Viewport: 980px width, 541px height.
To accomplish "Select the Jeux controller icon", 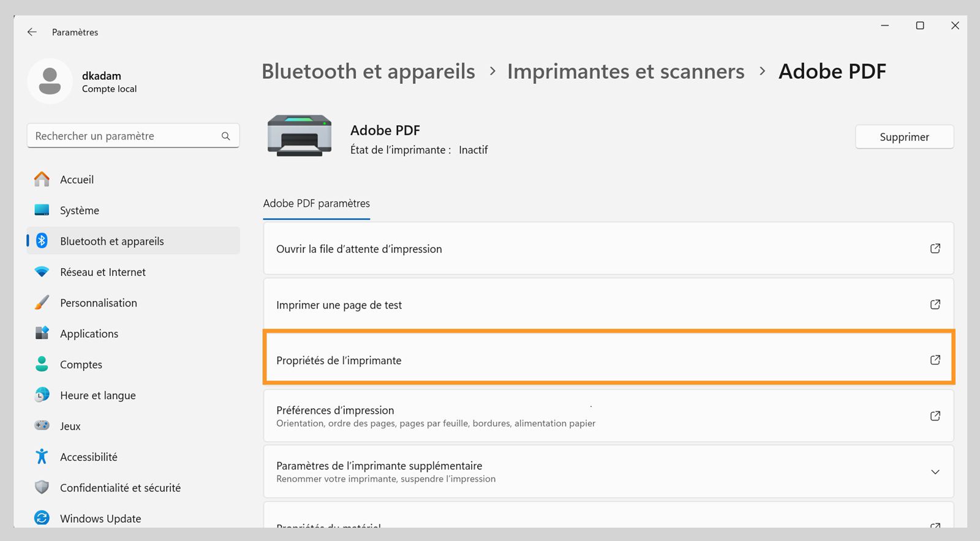I will point(41,425).
